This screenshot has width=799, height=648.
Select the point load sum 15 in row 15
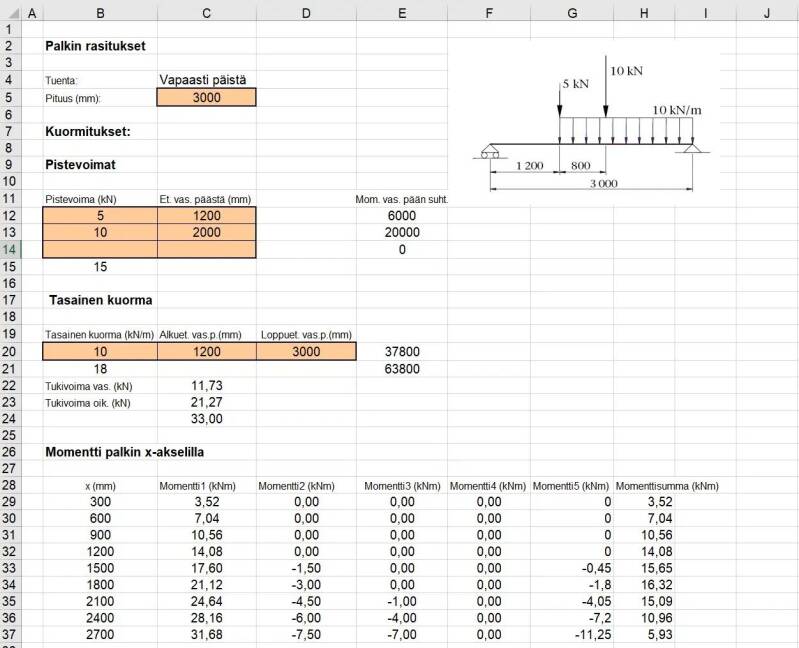100,266
